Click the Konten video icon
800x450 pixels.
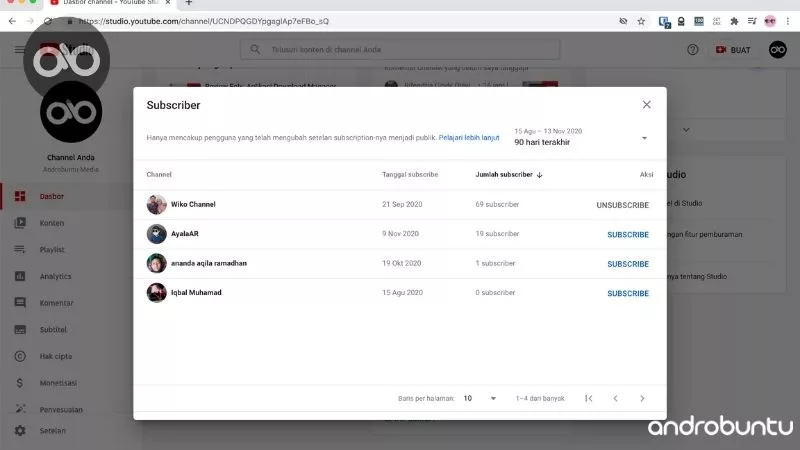[20, 223]
